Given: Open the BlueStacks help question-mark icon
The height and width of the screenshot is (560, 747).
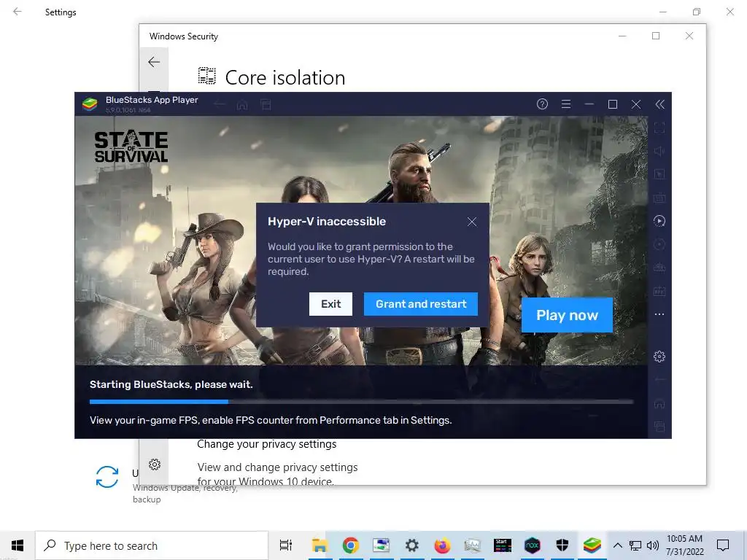Looking at the screenshot, I should point(542,104).
